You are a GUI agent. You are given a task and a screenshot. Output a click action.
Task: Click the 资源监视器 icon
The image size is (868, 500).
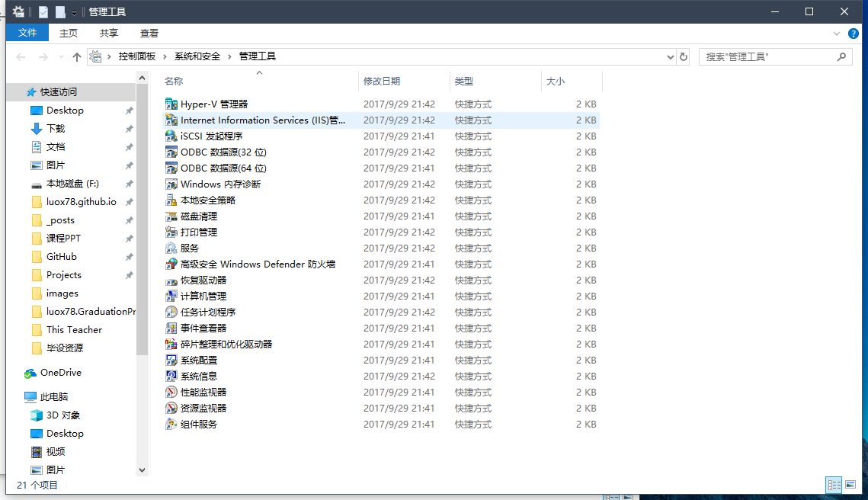(x=171, y=409)
